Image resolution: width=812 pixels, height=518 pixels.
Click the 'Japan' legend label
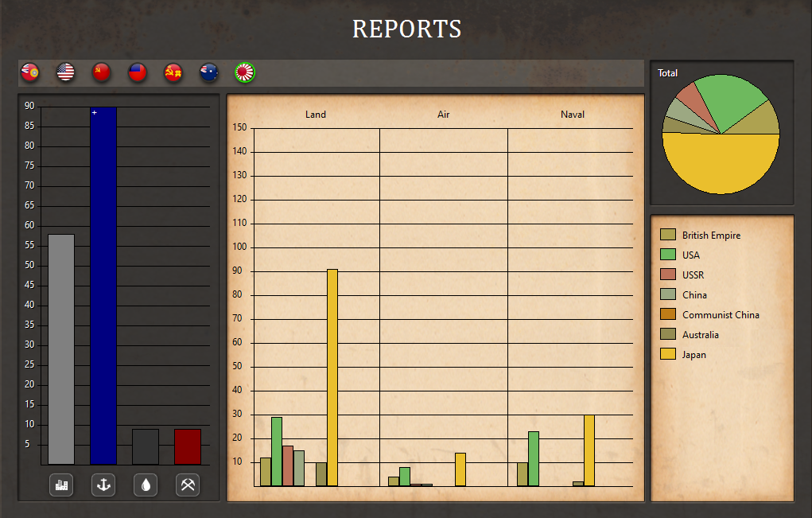click(694, 355)
